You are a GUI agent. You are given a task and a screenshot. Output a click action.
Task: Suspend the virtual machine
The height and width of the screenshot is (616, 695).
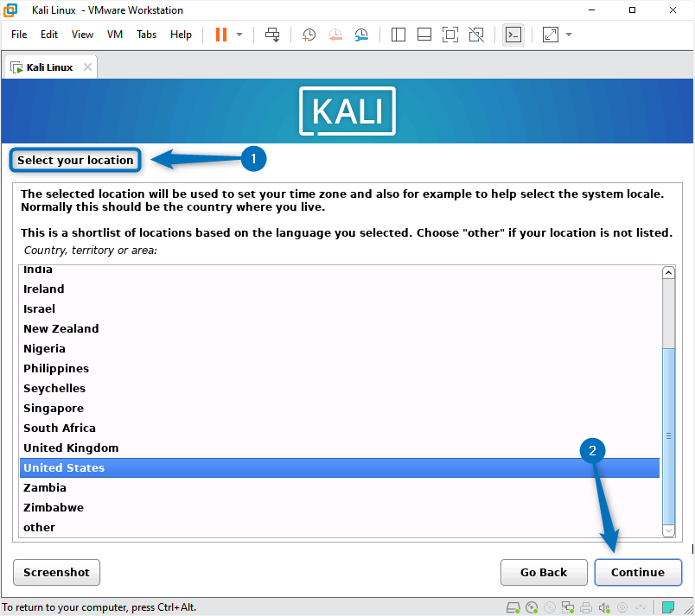point(223,34)
